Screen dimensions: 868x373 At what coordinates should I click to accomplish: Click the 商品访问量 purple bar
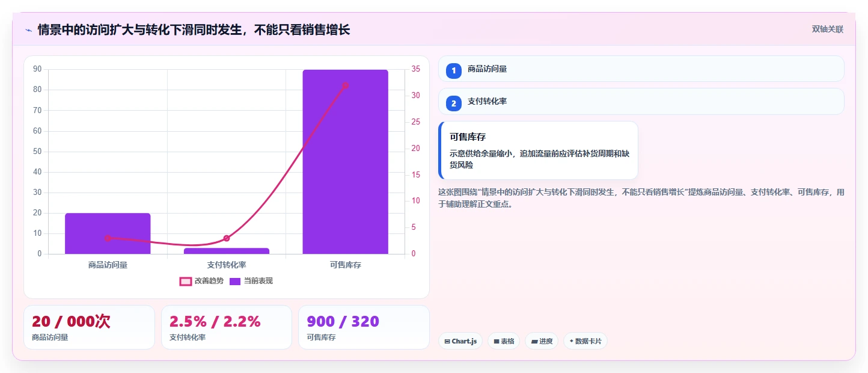click(x=108, y=233)
